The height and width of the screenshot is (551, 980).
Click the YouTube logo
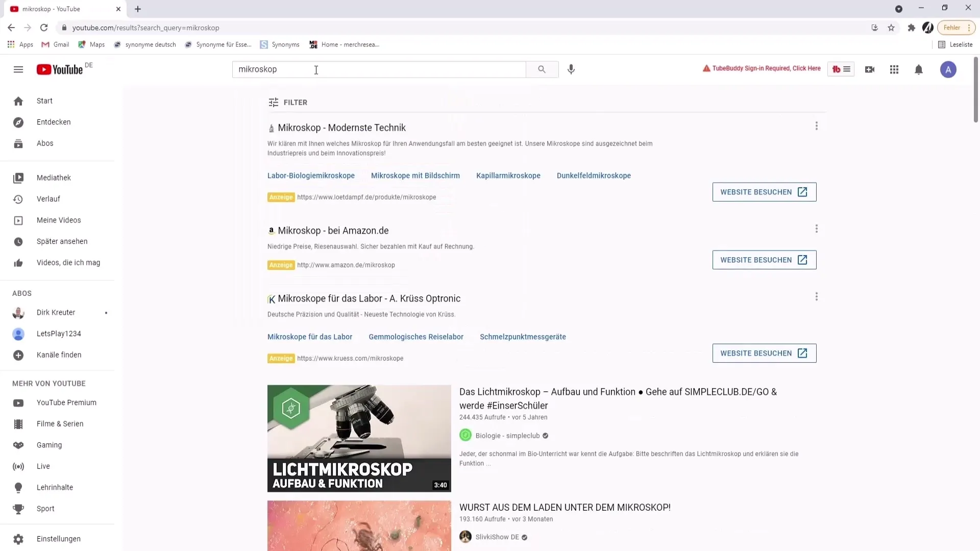(x=60, y=69)
